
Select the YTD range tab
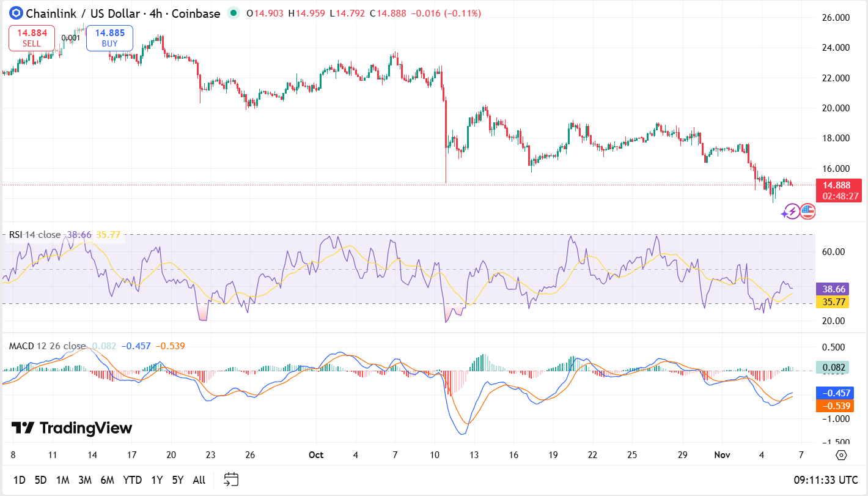click(x=131, y=480)
